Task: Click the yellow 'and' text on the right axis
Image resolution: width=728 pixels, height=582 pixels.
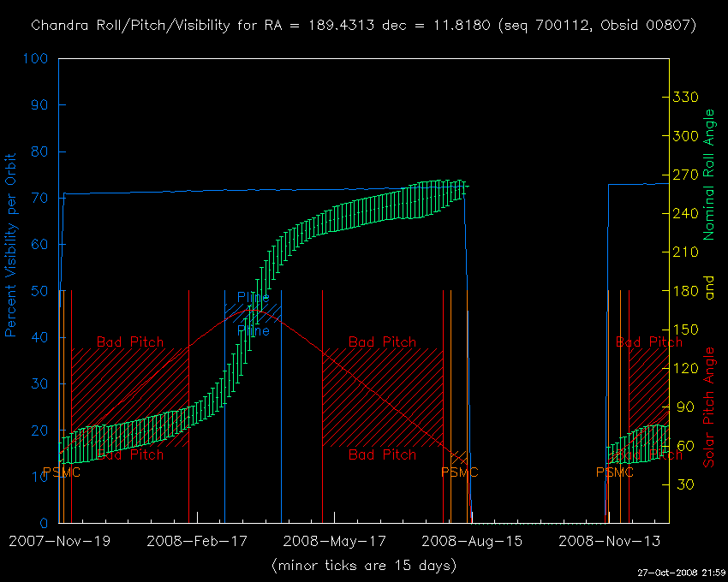Action: point(708,288)
